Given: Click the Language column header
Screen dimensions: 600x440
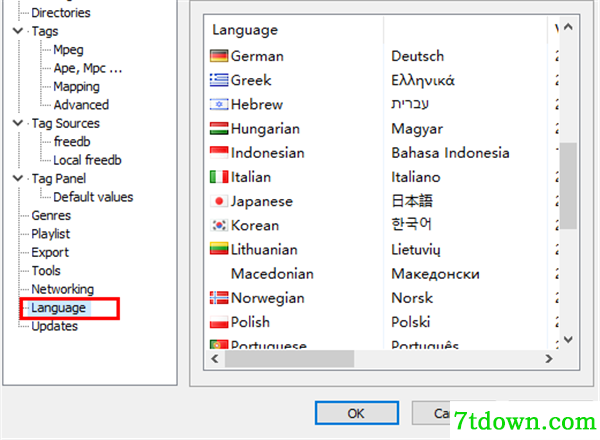Looking at the screenshot, I should (293, 30).
